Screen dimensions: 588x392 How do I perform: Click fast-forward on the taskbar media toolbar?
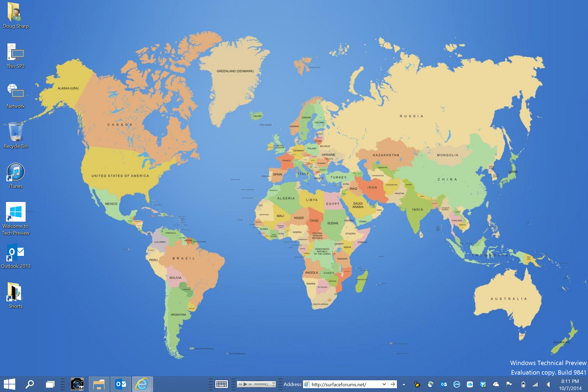(x=250, y=384)
